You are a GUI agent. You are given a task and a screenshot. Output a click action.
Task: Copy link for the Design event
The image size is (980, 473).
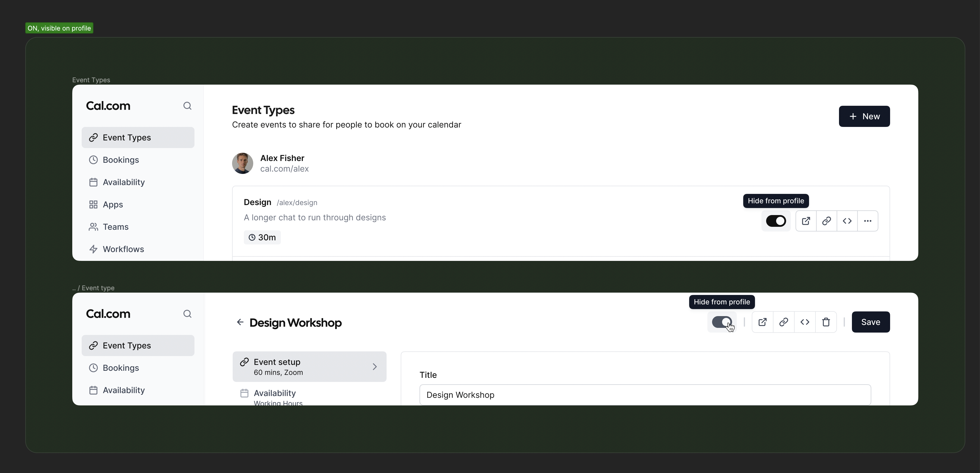[x=826, y=221]
